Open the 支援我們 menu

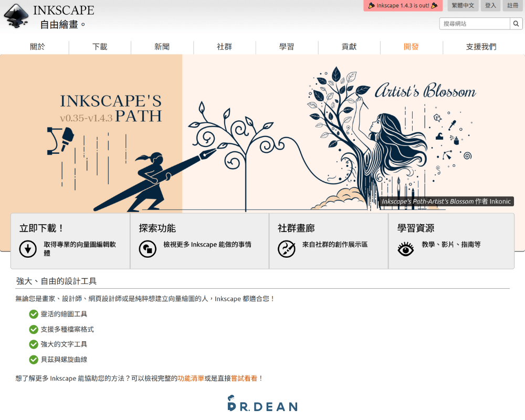(481, 47)
